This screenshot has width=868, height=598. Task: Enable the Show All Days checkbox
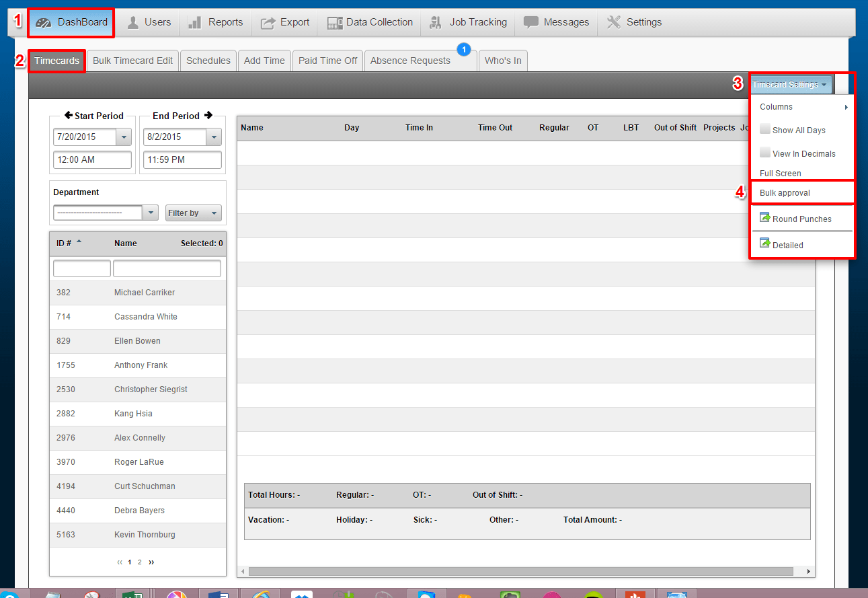pyautogui.click(x=765, y=129)
